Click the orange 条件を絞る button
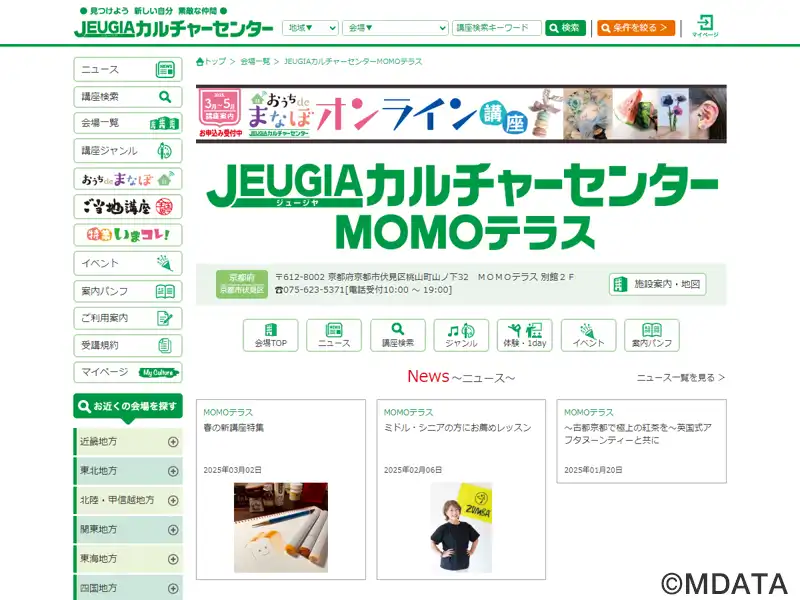This screenshot has height=600, width=800. tap(636, 28)
